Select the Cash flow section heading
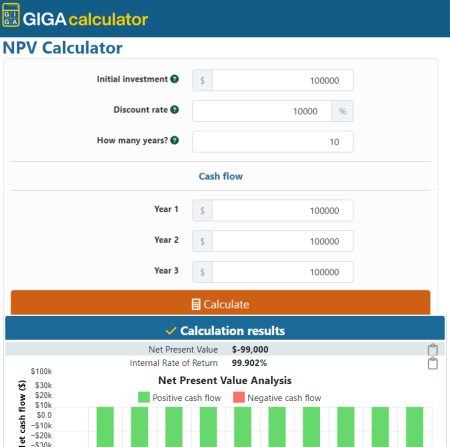The width and height of the screenshot is (450, 447). pyautogui.click(x=221, y=176)
